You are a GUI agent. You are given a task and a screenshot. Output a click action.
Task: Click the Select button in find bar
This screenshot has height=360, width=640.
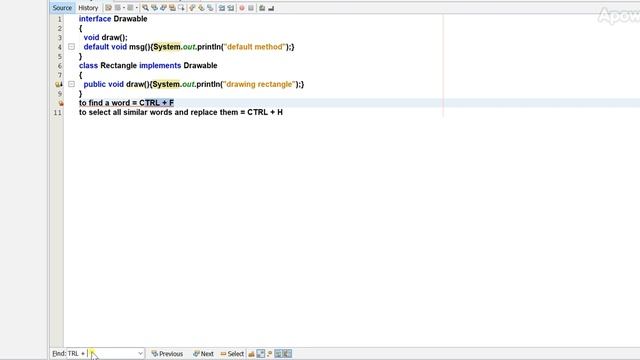(232, 353)
